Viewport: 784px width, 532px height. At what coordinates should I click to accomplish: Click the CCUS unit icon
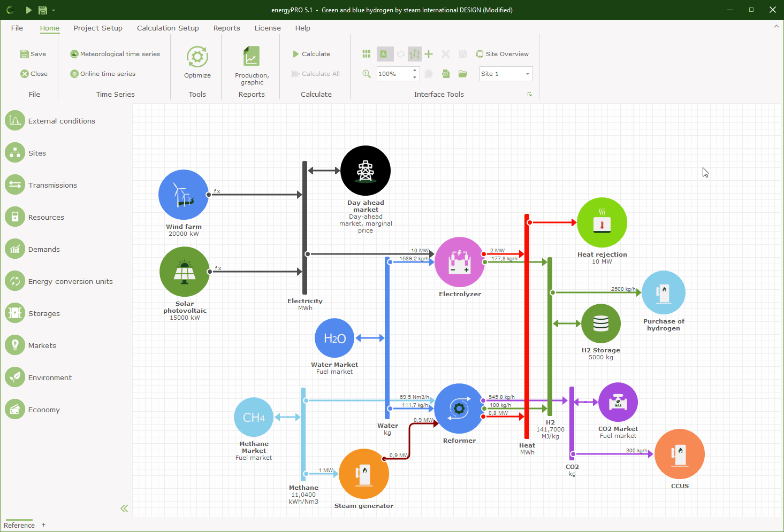(680, 454)
